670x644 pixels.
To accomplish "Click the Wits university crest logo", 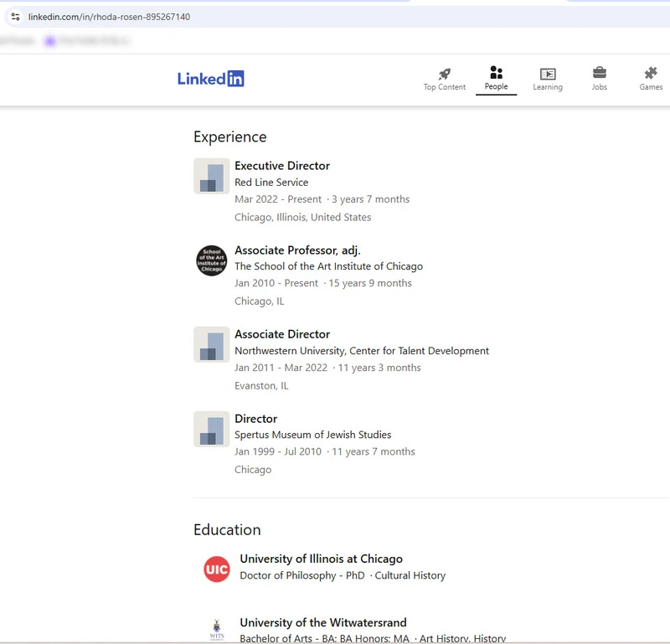I will click(x=217, y=630).
